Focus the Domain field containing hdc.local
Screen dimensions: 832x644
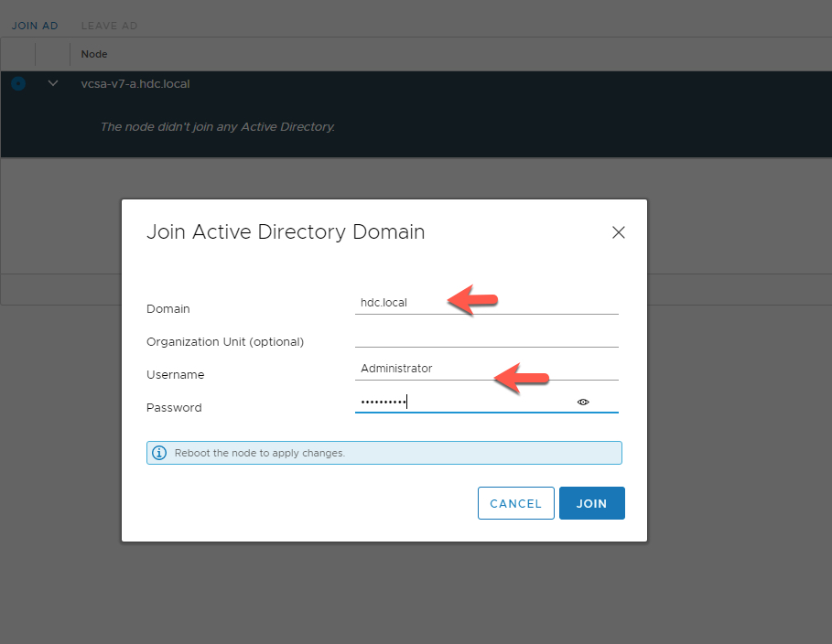pyautogui.click(x=487, y=303)
